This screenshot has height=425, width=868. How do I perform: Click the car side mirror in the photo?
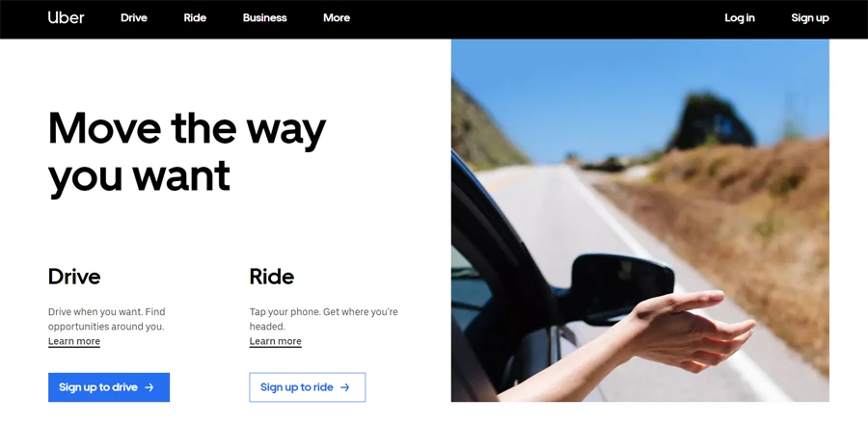point(620,289)
